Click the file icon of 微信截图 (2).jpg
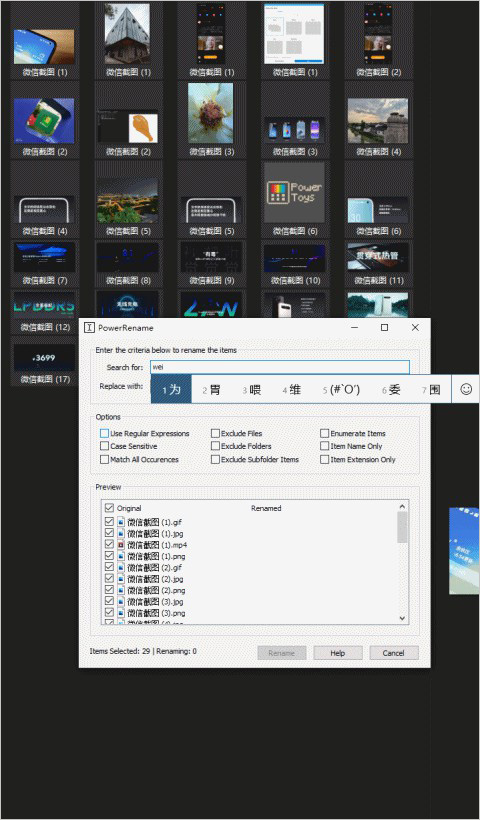480x820 pixels. coord(121,578)
